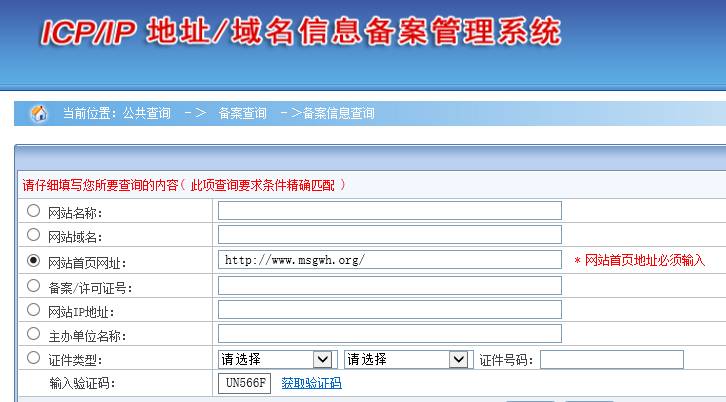Click the ICP/IP 地址/域名信息备案管理系统 banner title
The image size is (726, 402).
pyautogui.click(x=301, y=32)
